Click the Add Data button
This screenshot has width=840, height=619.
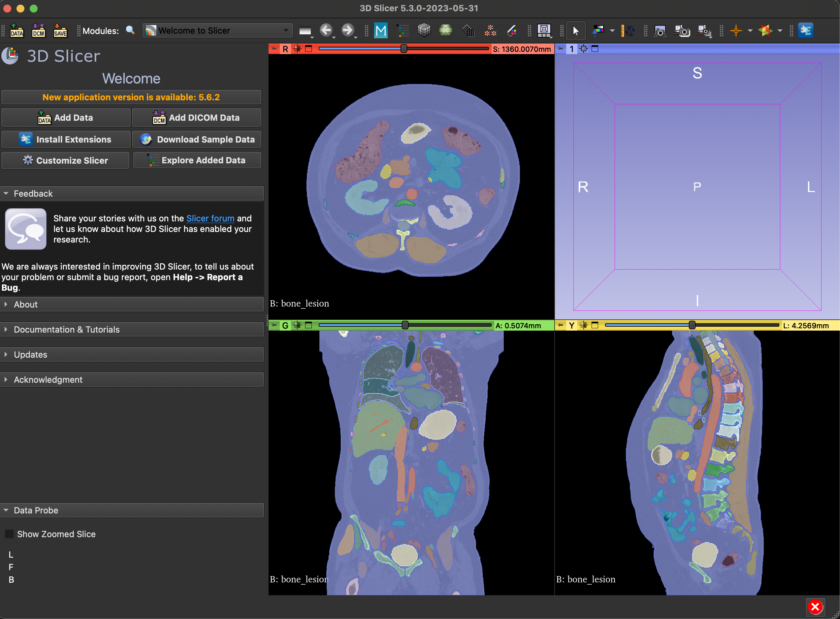(x=66, y=118)
